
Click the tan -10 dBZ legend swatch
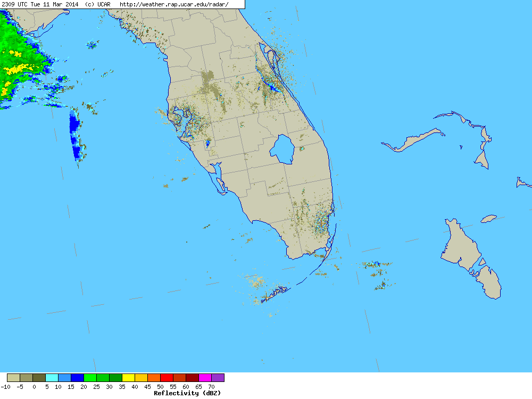[x=14, y=378]
